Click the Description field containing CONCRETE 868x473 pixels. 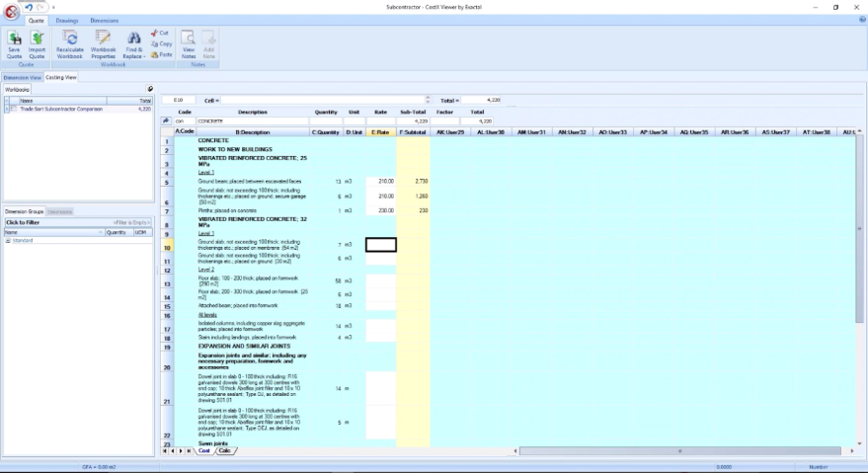[x=253, y=120]
